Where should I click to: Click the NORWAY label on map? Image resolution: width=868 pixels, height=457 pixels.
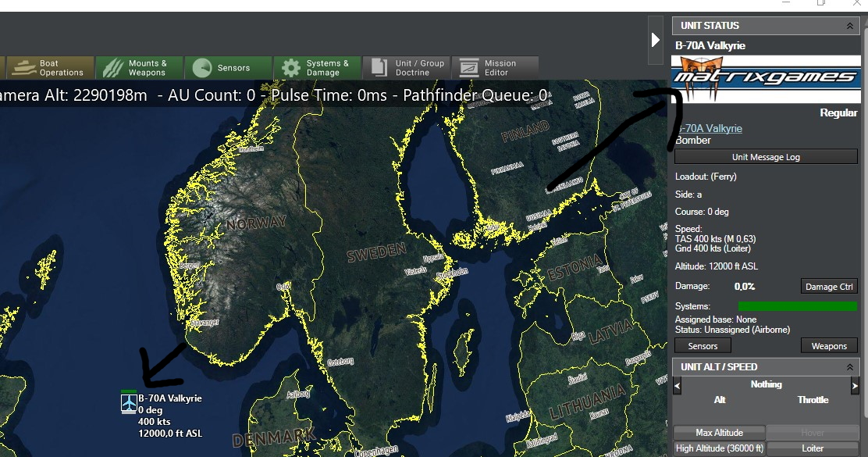point(256,223)
